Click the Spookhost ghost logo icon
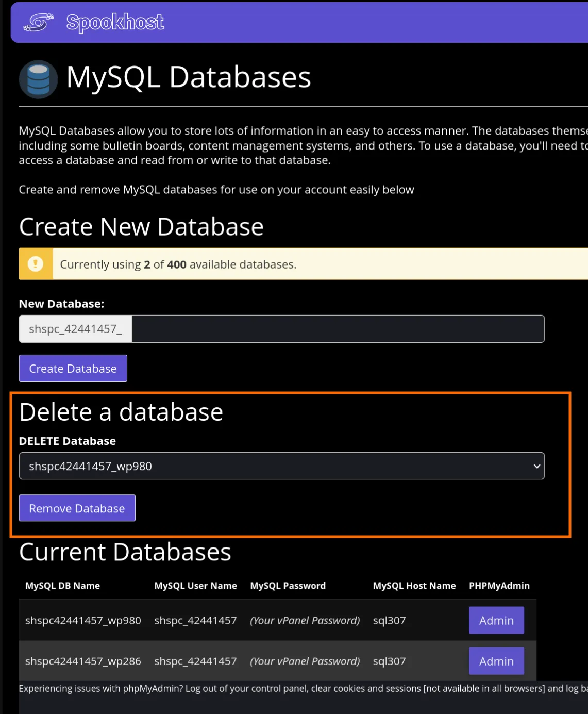The height and width of the screenshot is (714, 588). click(38, 22)
